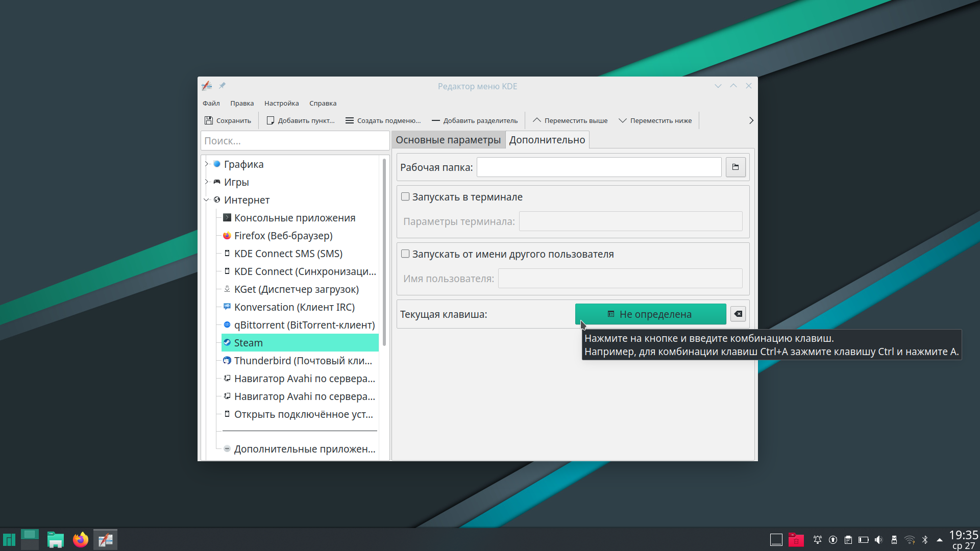This screenshot has width=980, height=551.
Task: Open Firefox from the taskbar
Action: point(80,539)
